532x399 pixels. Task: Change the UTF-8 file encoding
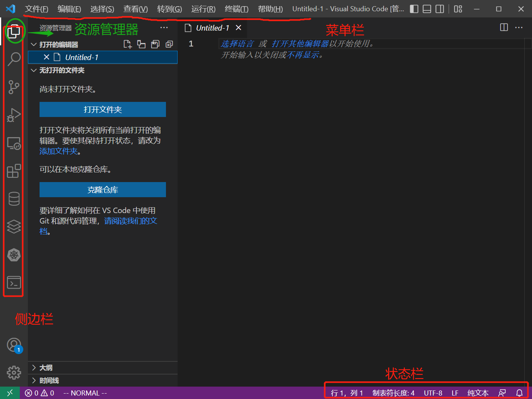[433, 393]
